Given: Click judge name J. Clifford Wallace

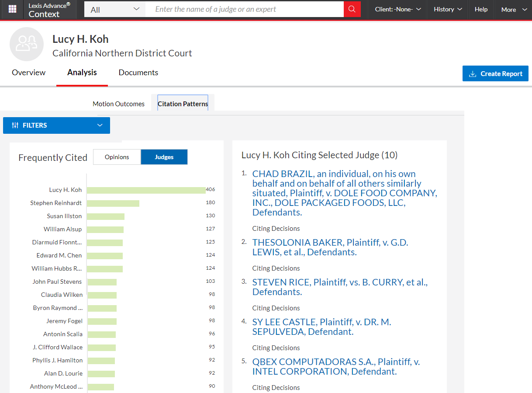Looking at the screenshot, I should pyautogui.click(x=58, y=347).
